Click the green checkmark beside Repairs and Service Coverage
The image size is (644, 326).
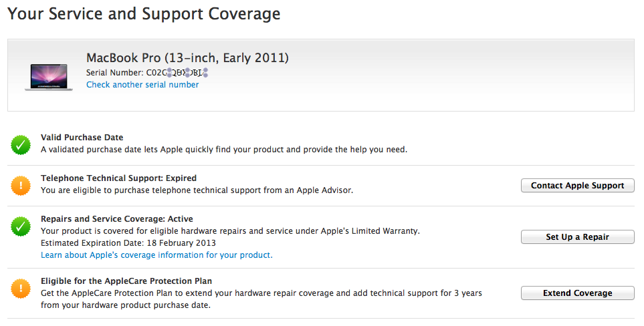point(21,226)
